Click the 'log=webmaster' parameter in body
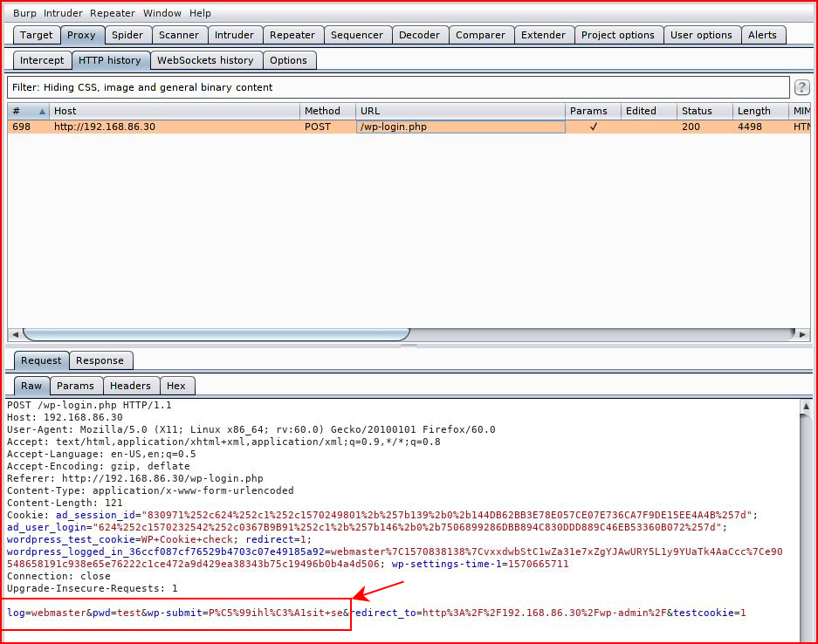 pos(47,613)
